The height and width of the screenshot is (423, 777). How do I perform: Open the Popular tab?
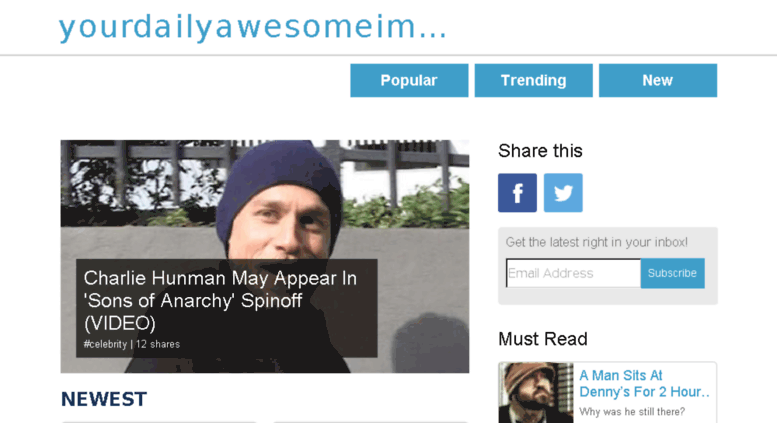coord(409,80)
